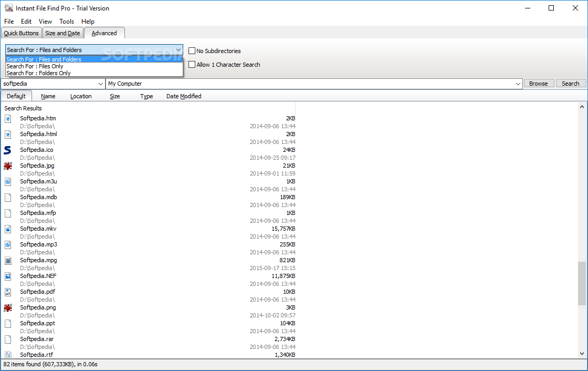Click the Search Results heading
The width and height of the screenshot is (588, 371).
pos(23,108)
